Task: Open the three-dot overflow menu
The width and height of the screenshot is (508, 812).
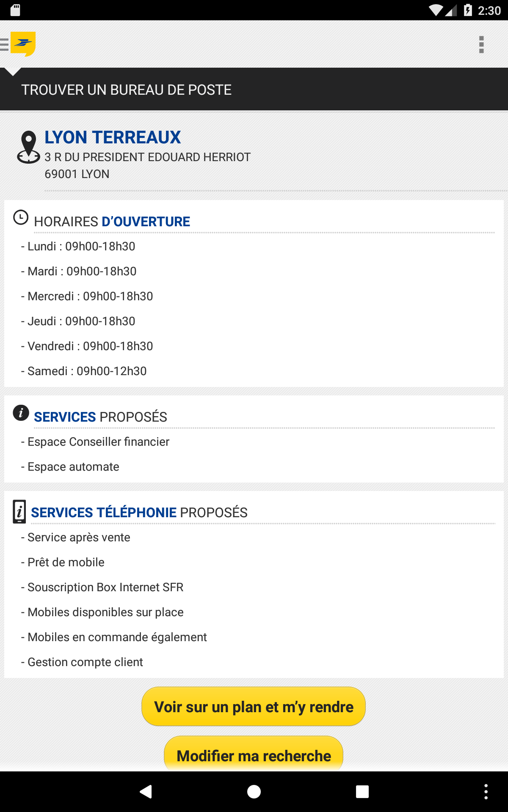Action: click(481, 44)
